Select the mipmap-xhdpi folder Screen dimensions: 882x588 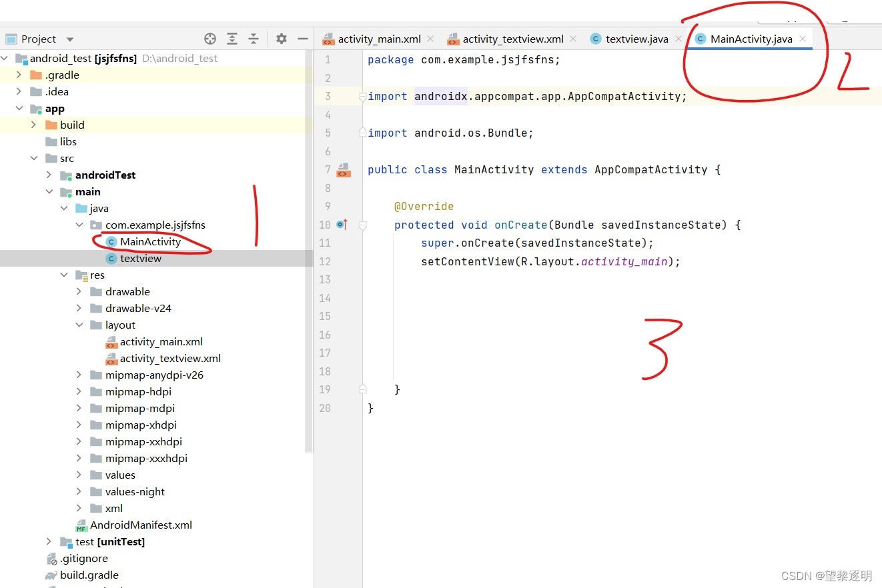point(141,425)
